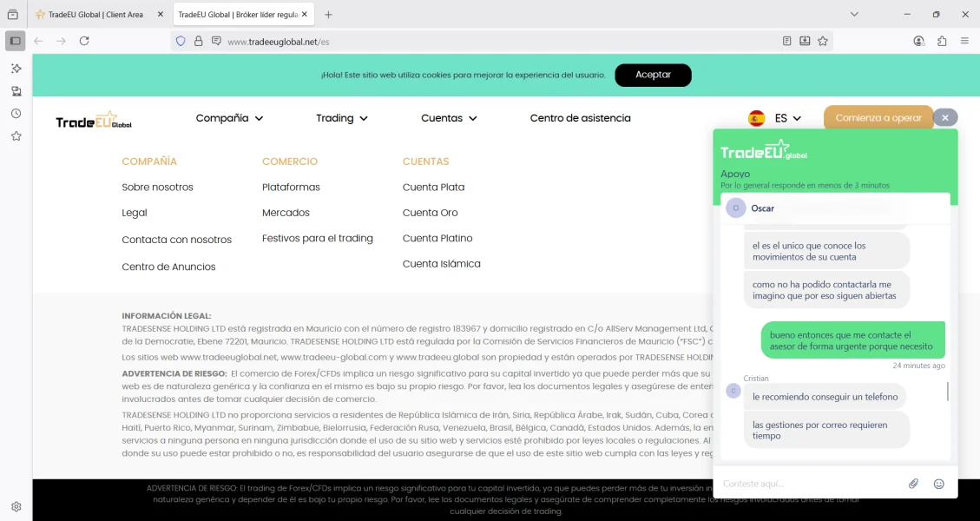Open sidebar settings gear icon
The height and width of the screenshot is (521, 980).
pos(16,507)
